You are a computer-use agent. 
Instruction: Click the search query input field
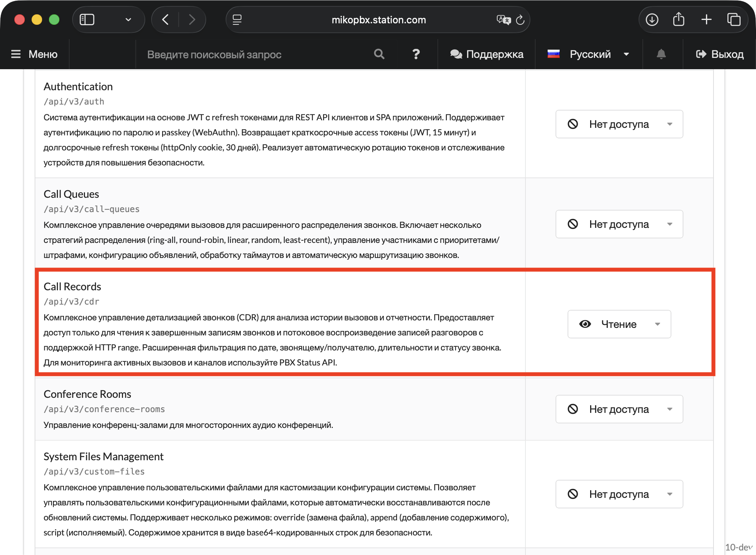coord(248,55)
